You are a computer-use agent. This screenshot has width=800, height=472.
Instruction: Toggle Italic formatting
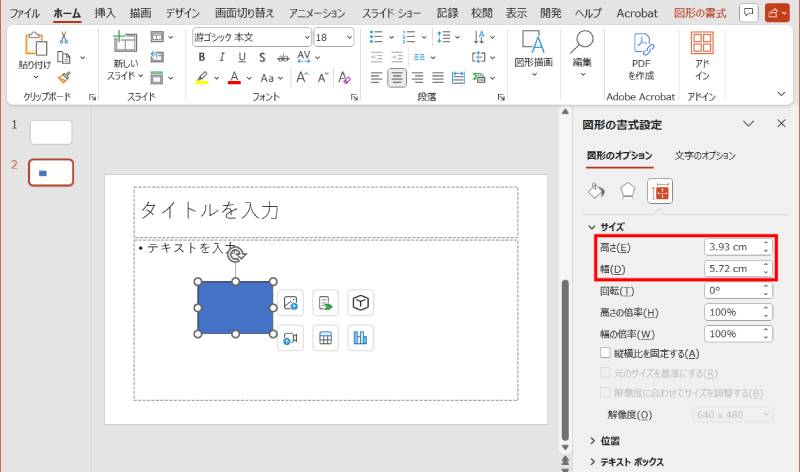[x=221, y=57]
